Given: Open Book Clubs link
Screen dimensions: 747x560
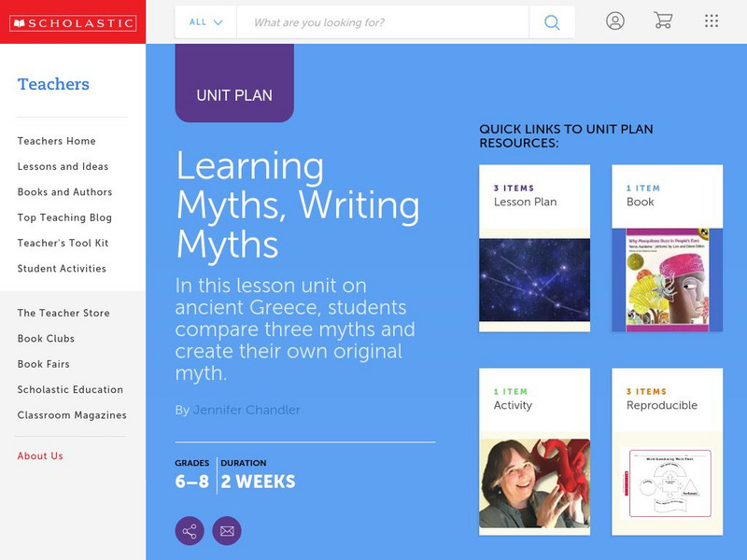Looking at the screenshot, I should click(46, 339).
